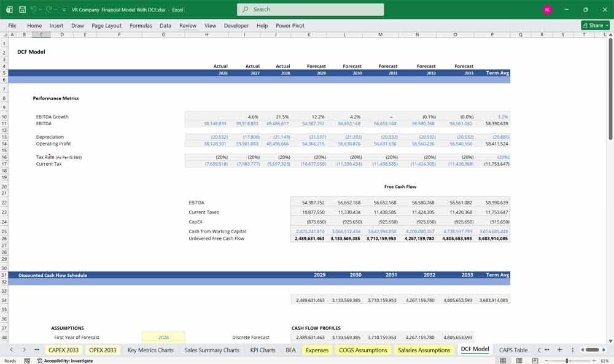The image size is (614, 364).
Task: Click the vertical scrollbar thumb
Action: click(610, 89)
